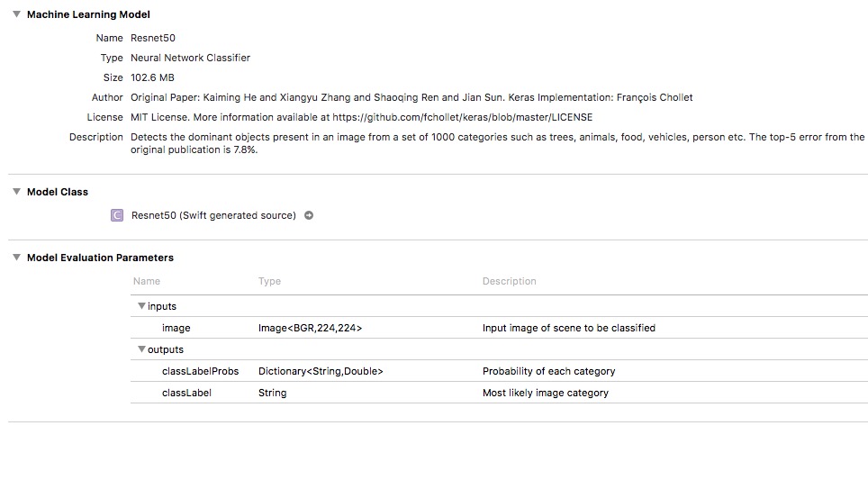
Task: Click the 'Most likely image category' description
Action: click(x=545, y=393)
